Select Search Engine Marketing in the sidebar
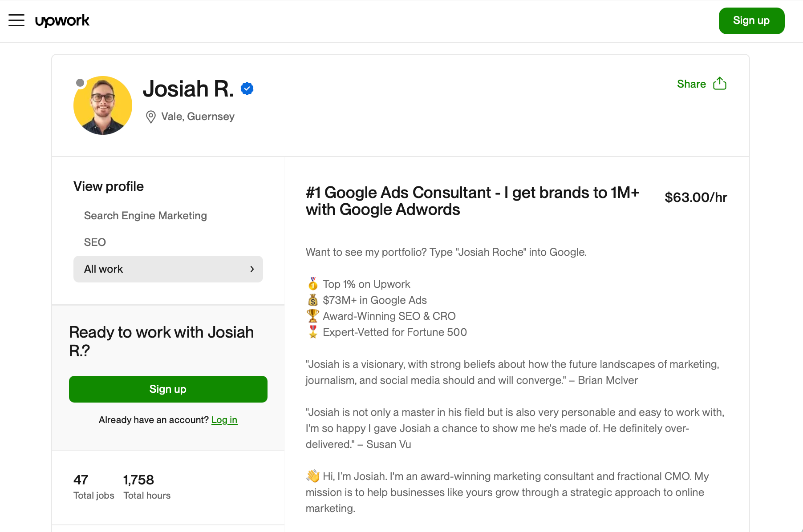Image resolution: width=803 pixels, height=532 pixels. click(x=145, y=216)
